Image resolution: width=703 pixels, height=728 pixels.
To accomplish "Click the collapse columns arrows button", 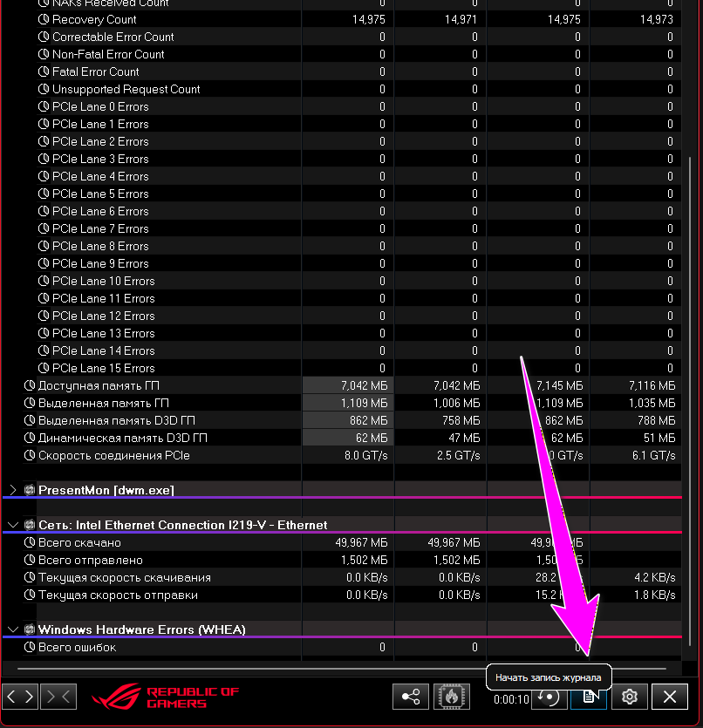I will click(58, 697).
